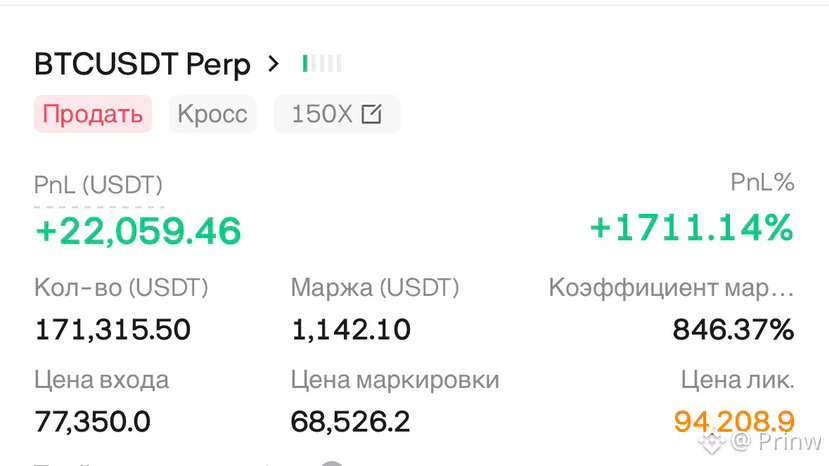
Task: Open the BTCUSDT Perp contract title
Action: click(142, 65)
